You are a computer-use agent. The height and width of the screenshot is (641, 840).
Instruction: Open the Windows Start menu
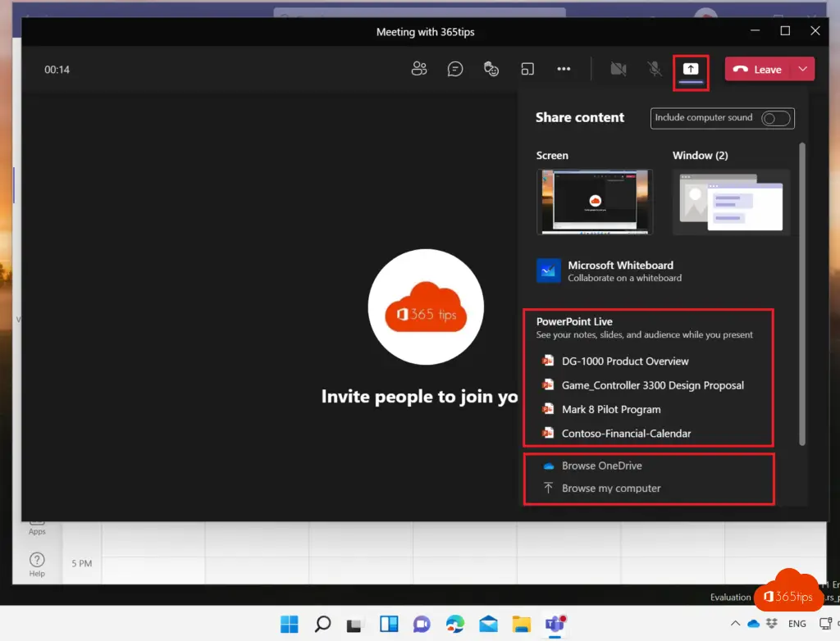coord(290,624)
